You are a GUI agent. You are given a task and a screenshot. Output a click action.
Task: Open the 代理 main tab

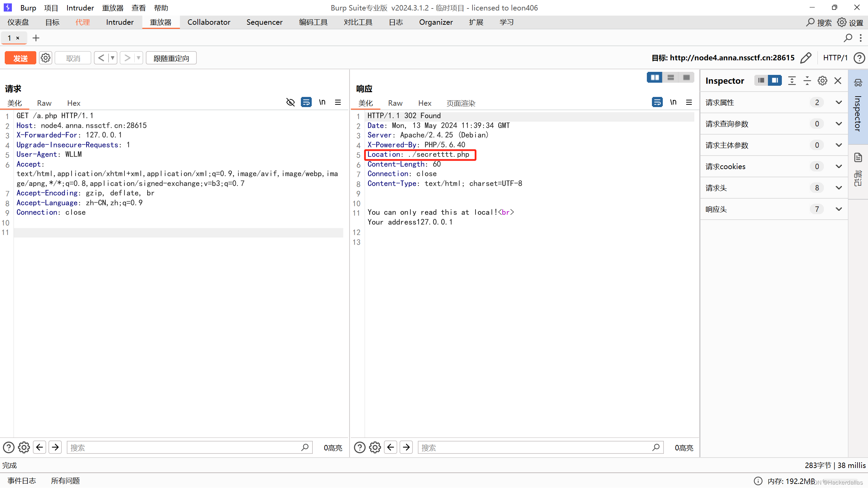[x=82, y=22]
